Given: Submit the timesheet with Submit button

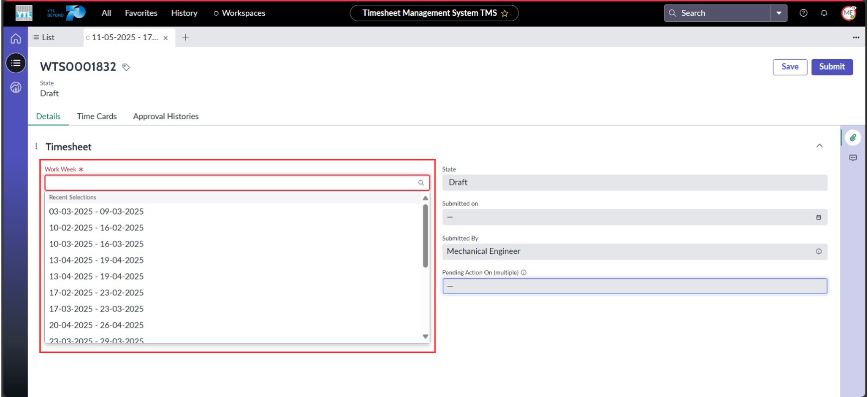Looking at the screenshot, I should point(832,67).
